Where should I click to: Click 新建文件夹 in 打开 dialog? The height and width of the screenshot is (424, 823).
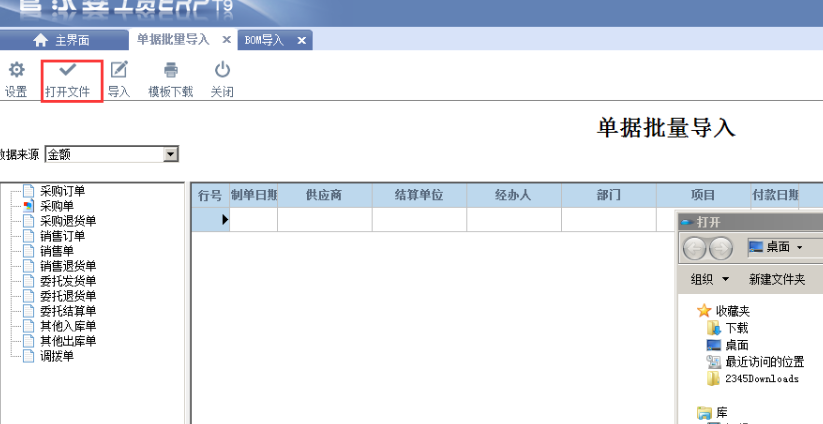pos(777,279)
